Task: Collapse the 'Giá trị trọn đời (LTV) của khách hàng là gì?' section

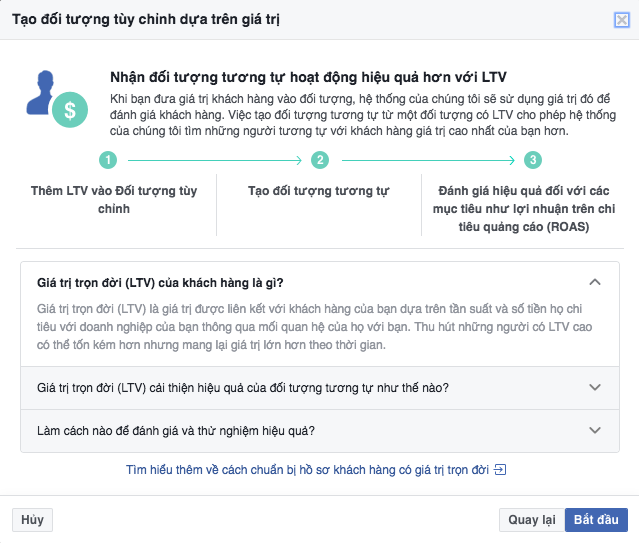Action: [596, 282]
